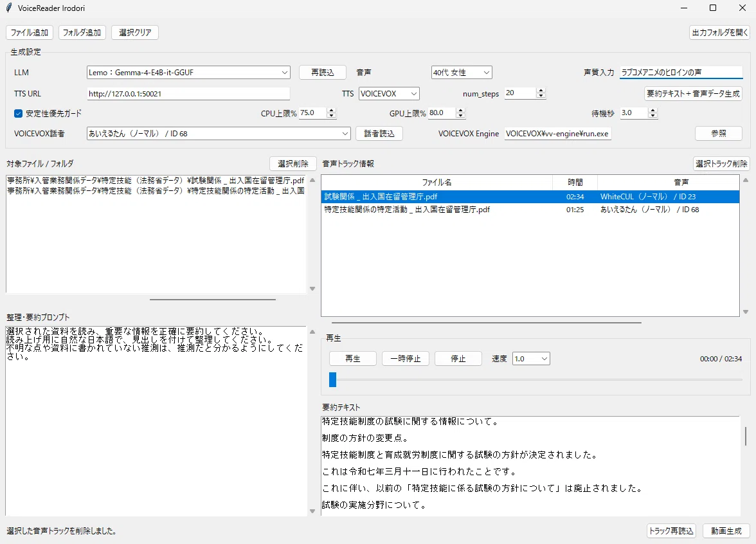Click the フォルダ追加 button
Image resolution: width=756 pixels, height=544 pixels.
[x=82, y=32]
